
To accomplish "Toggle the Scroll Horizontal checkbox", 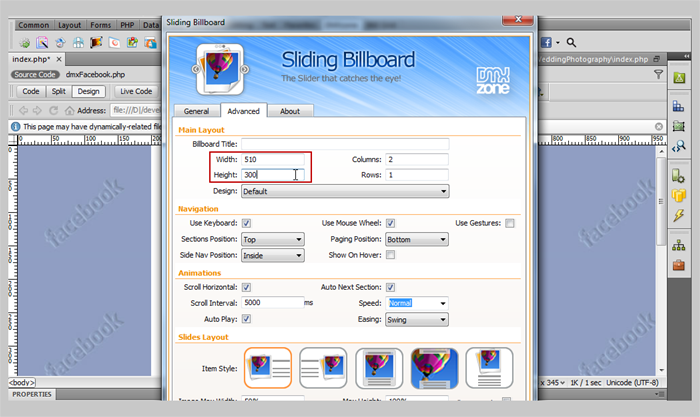I will pos(246,287).
